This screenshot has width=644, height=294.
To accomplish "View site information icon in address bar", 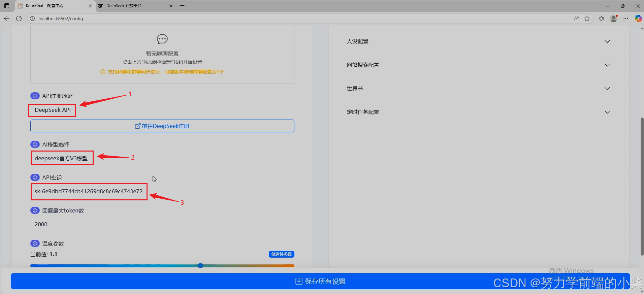I will click(x=32, y=19).
